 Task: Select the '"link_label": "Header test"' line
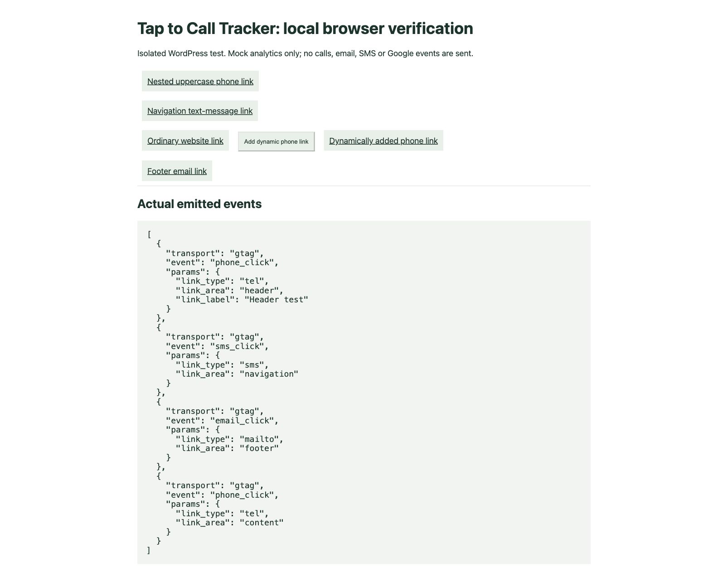tap(242, 300)
